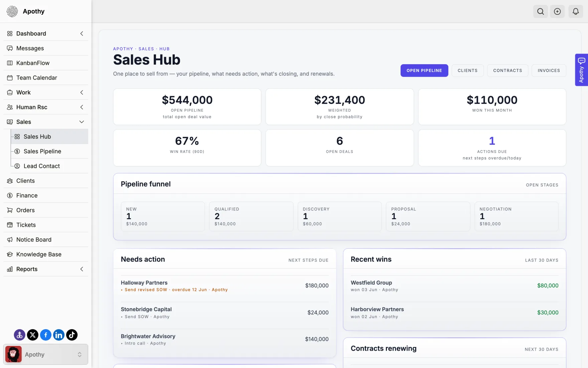Viewport: 588px width, 368px height.
Task: Open the New funnel stage card
Action: click(x=163, y=216)
